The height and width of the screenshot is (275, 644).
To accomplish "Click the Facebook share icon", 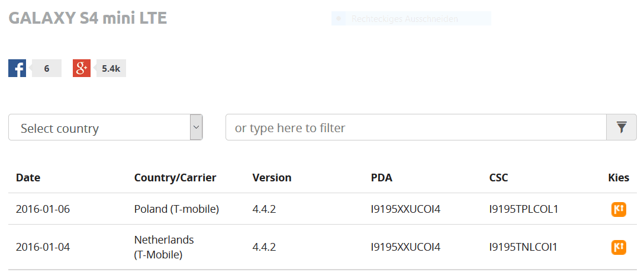I will click(x=17, y=68).
